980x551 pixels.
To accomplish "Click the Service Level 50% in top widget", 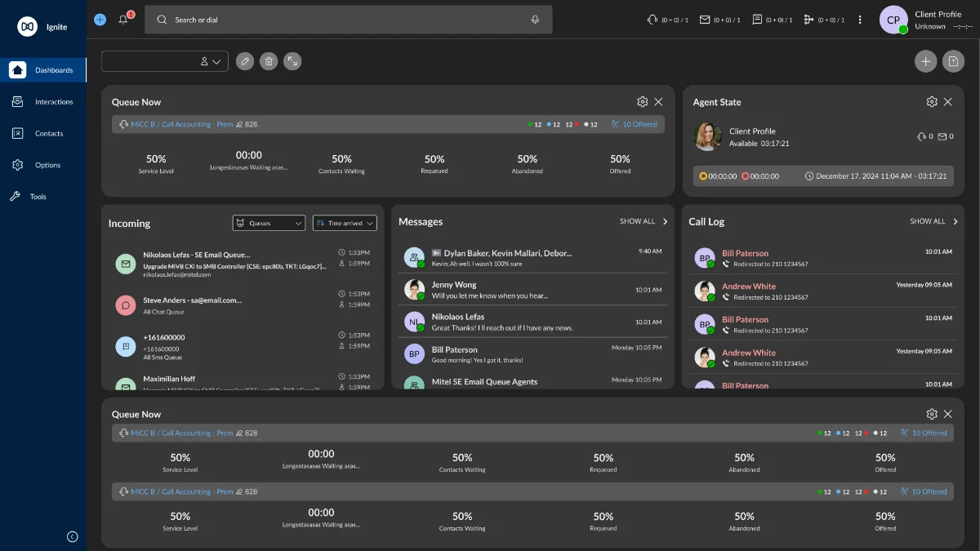I will point(156,163).
